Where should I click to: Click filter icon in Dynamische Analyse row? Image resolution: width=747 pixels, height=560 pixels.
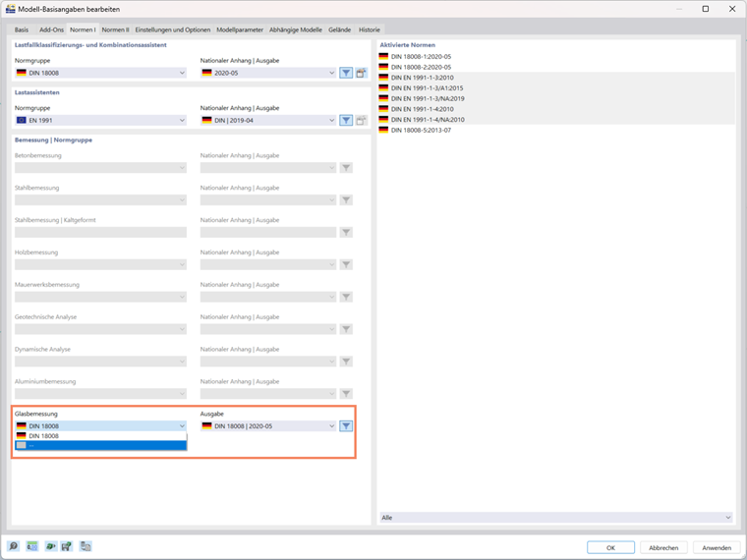(x=346, y=362)
